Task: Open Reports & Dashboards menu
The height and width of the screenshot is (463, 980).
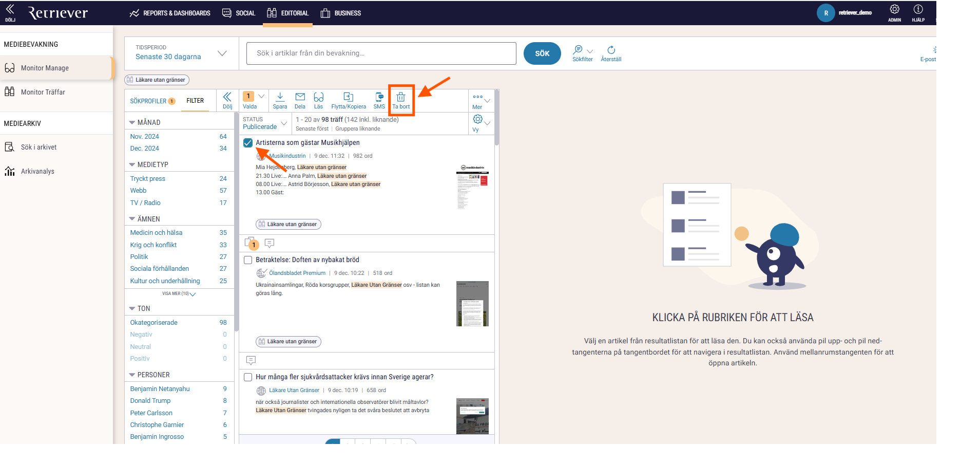Action: coord(170,13)
